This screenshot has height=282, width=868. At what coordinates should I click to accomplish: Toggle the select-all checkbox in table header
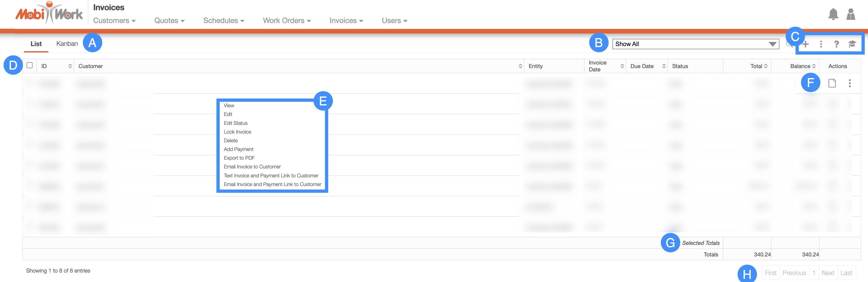(30, 66)
